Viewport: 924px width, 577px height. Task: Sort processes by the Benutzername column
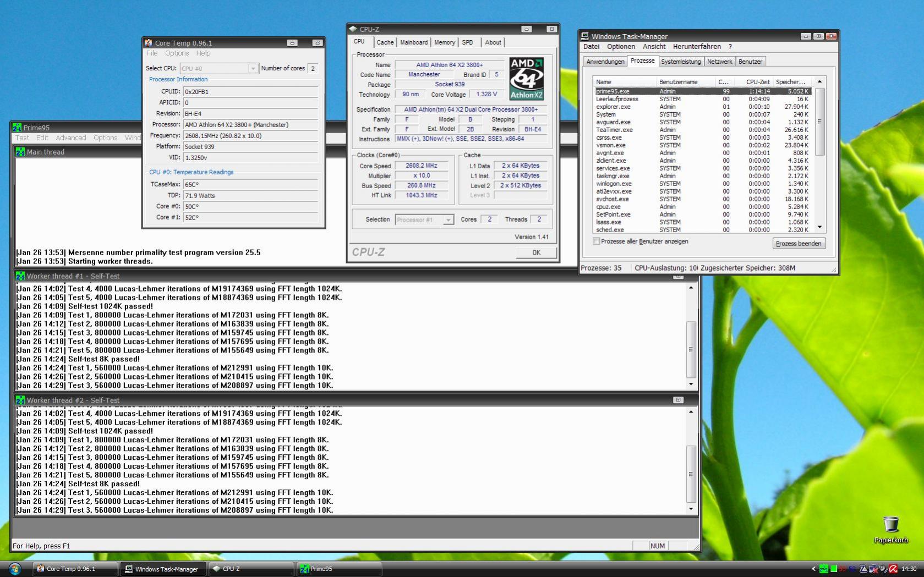click(x=686, y=82)
